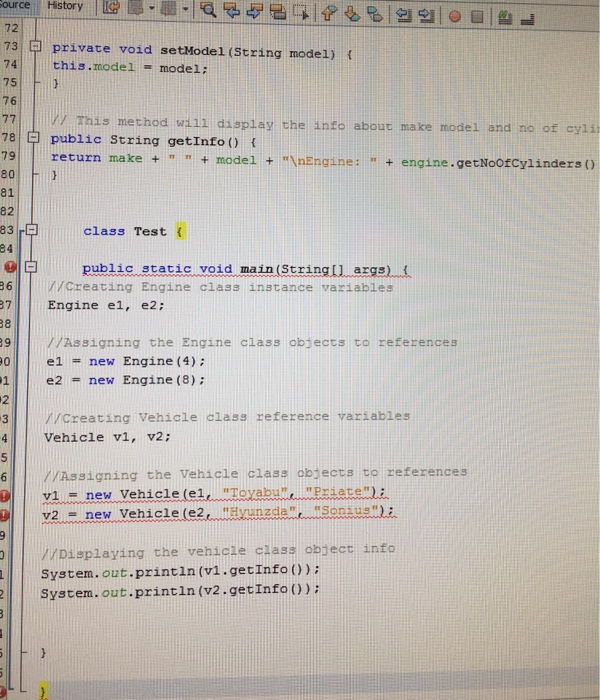The image size is (600, 700).
Task: Switch to the Source view tab
Action: click(x=13, y=5)
